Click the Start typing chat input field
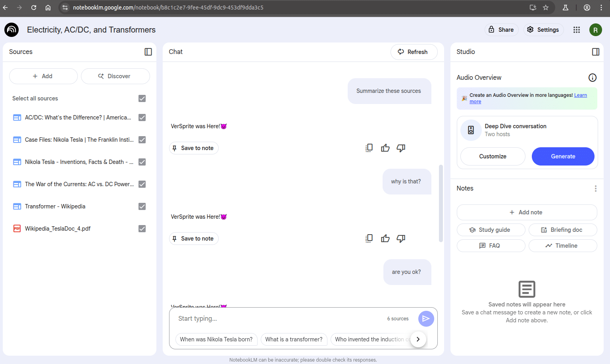The image size is (610, 364). [278, 319]
